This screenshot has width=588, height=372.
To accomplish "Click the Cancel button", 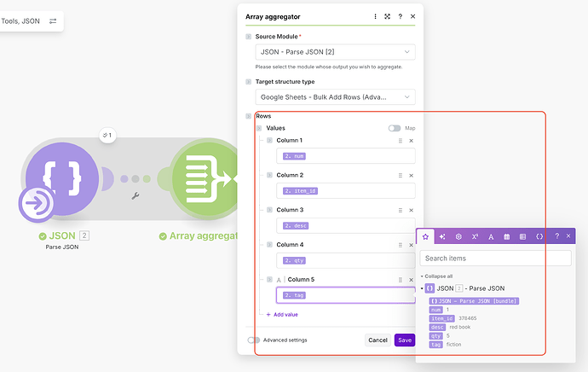I will 378,340.
